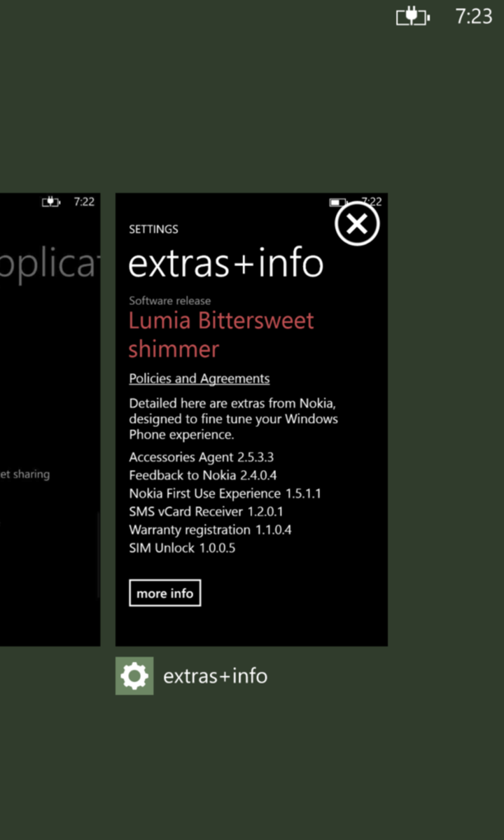The height and width of the screenshot is (840, 504).
Task: Tap Nokia First Use Experience 1.5.1.1
Action: coord(225,493)
